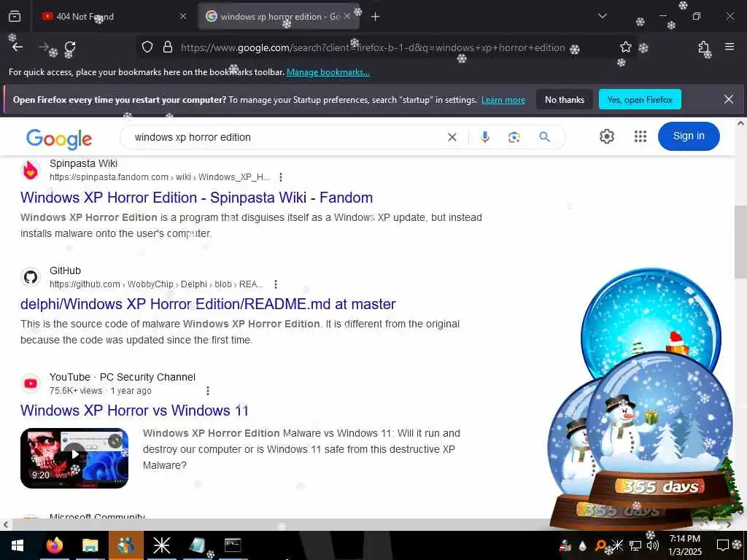Click the site security padlock icon
The width and height of the screenshot is (747, 560).
(167, 47)
